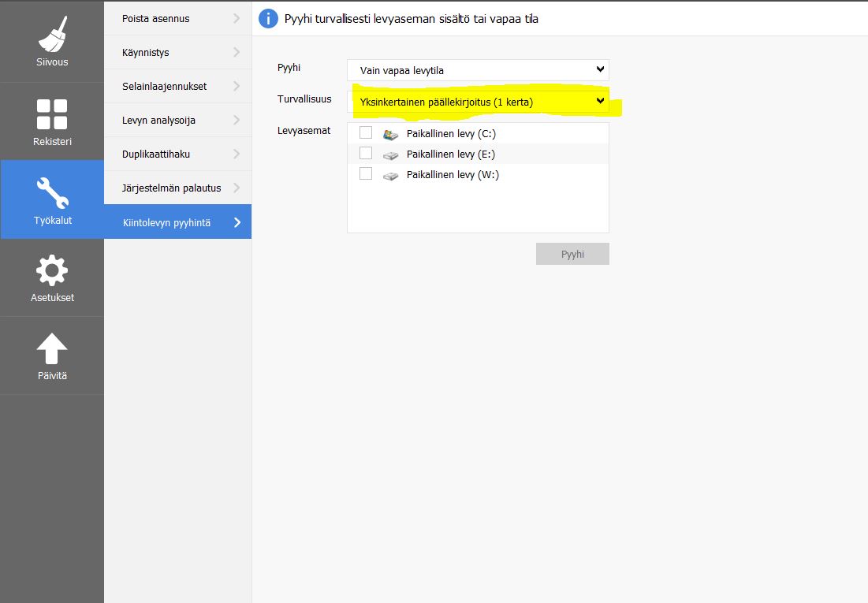Viewport: 868px width, 603px height.
Task: Check Paikallinen levy (W:) checkbox
Action: coord(366,174)
